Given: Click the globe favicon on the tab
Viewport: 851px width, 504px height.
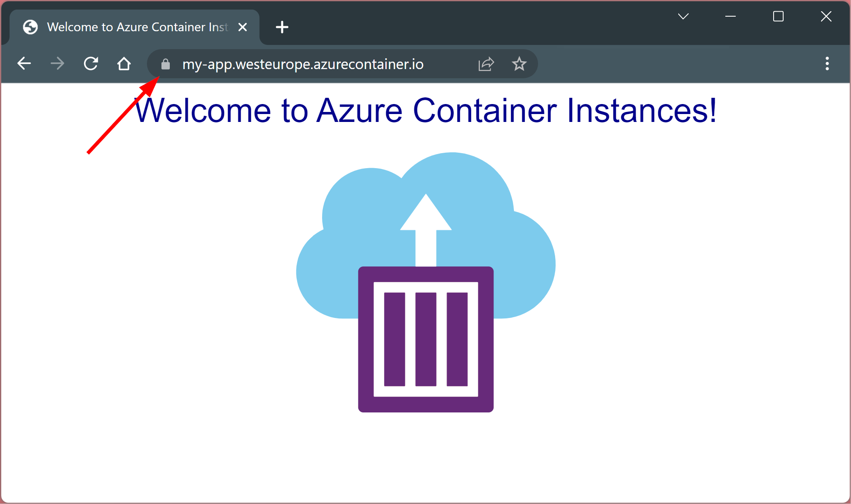Looking at the screenshot, I should [30, 27].
